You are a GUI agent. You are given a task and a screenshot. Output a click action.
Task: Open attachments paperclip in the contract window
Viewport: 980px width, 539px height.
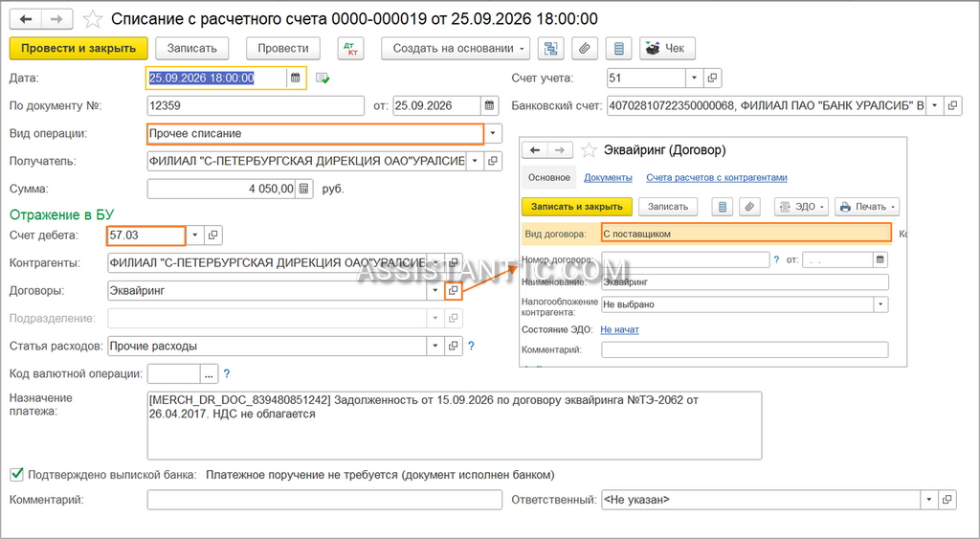tap(749, 207)
